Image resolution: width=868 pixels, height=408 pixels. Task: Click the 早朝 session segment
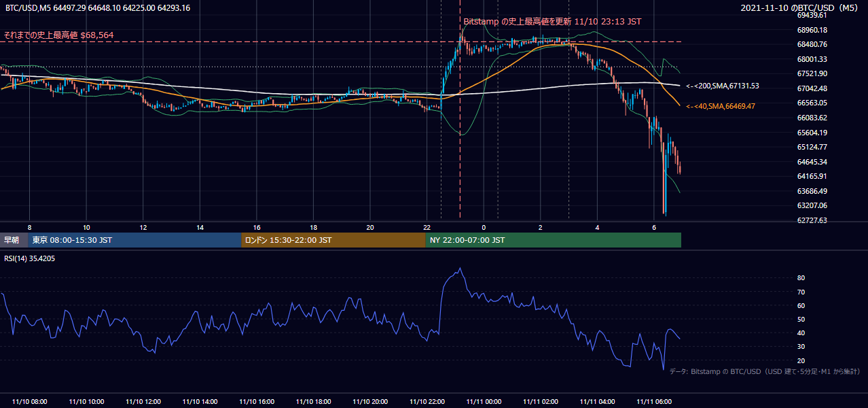[14, 240]
